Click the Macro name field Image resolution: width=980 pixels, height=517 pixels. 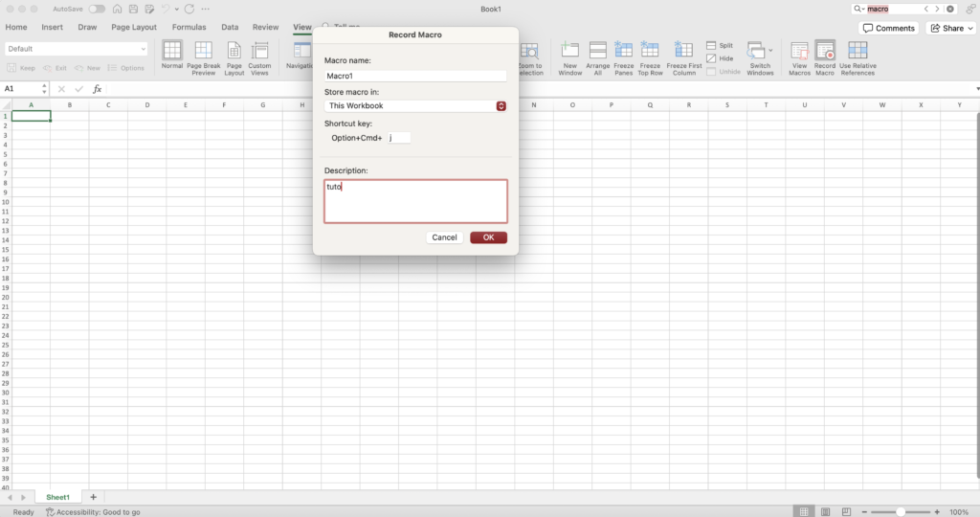pos(415,76)
